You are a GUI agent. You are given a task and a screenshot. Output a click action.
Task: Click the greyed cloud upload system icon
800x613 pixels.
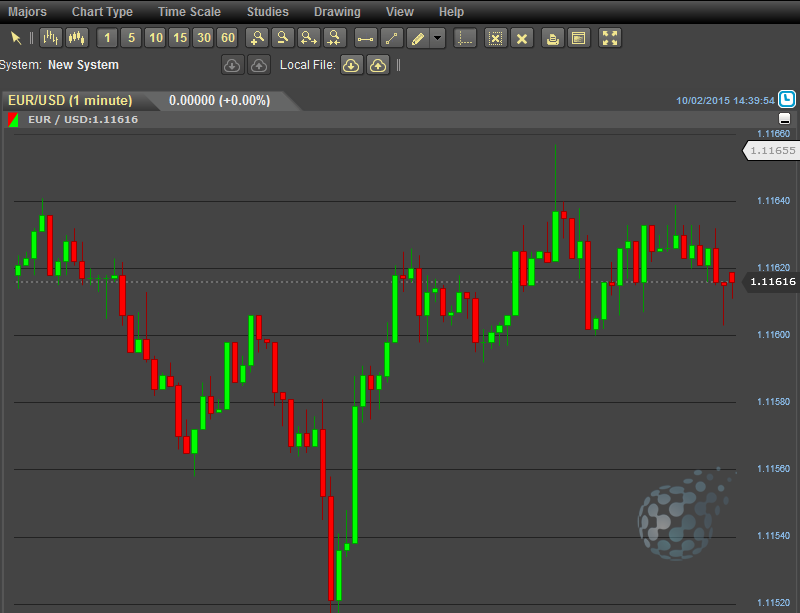click(259, 65)
